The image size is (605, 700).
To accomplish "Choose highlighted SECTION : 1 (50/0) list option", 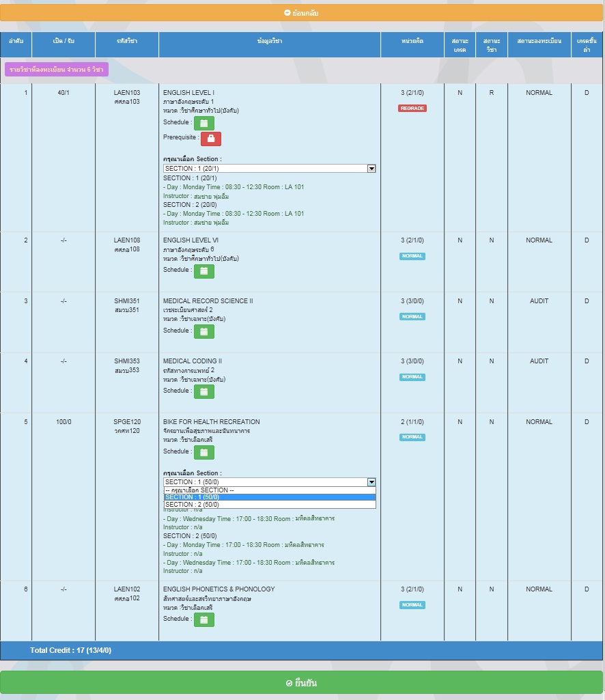I will point(270,497).
